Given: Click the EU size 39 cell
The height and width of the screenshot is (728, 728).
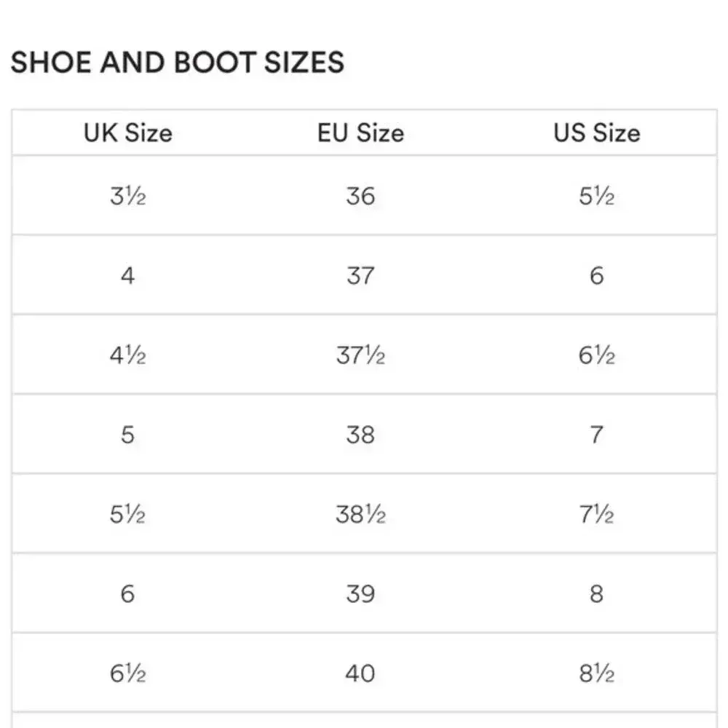Looking at the screenshot, I should [x=360, y=594].
